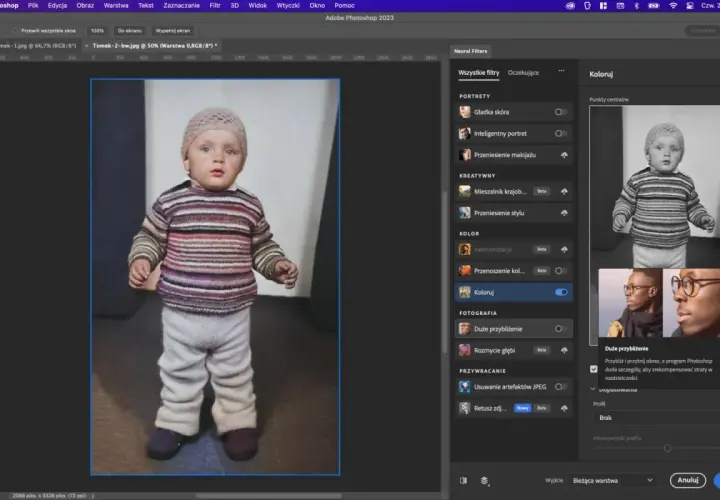Viewport: 720px width, 500px height.
Task: Click the black and white preview image
Action: [655, 187]
